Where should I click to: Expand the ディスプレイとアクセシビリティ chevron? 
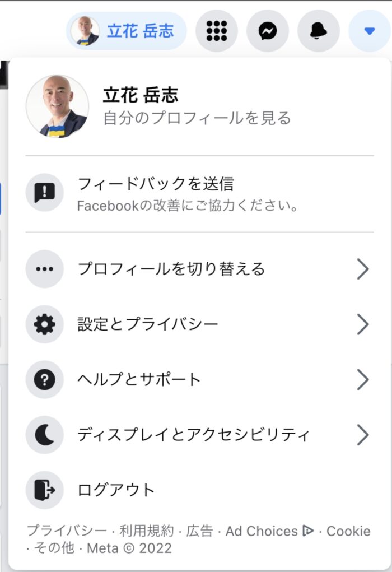(362, 435)
